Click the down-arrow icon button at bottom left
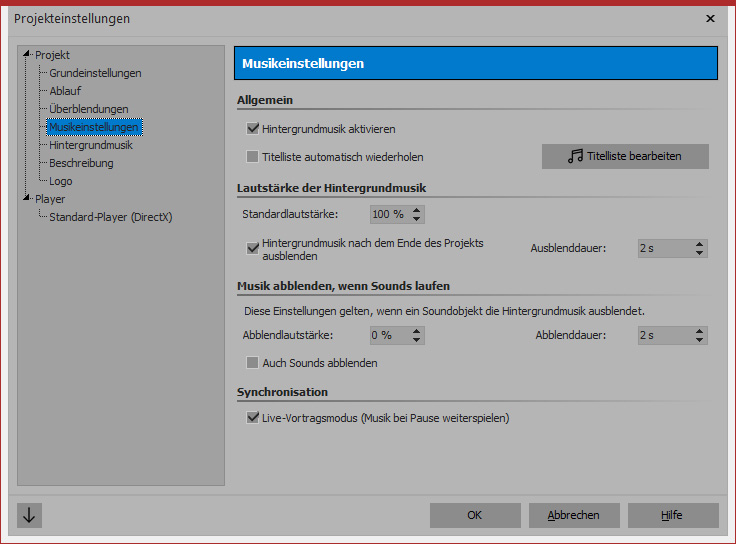The width and height of the screenshot is (736, 544). pos(29,515)
